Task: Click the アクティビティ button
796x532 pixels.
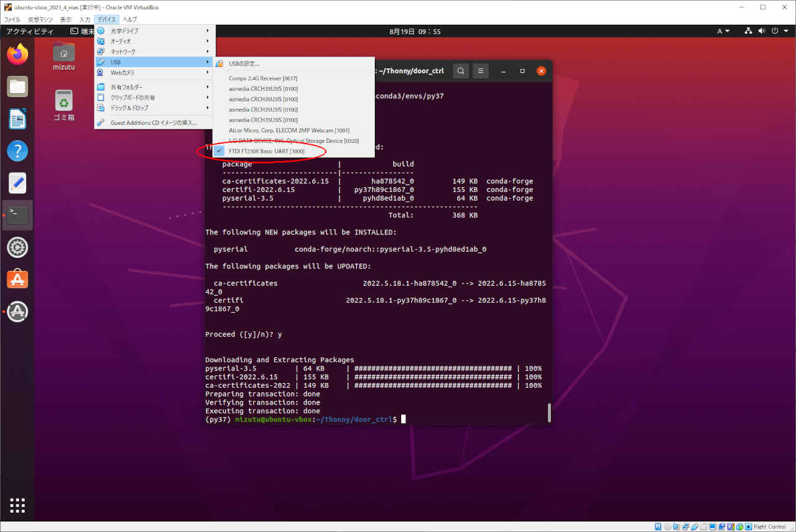Action: point(30,31)
